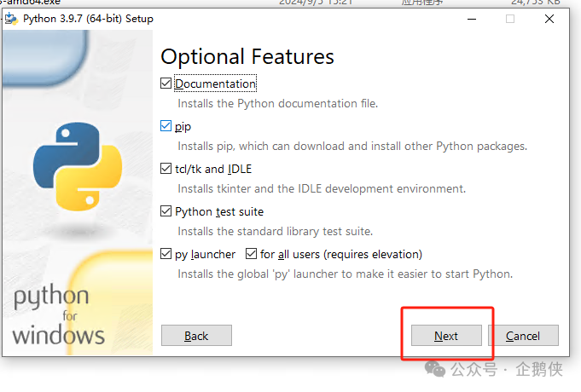Click text 'Installs the standard library test suite.'

click(x=276, y=231)
